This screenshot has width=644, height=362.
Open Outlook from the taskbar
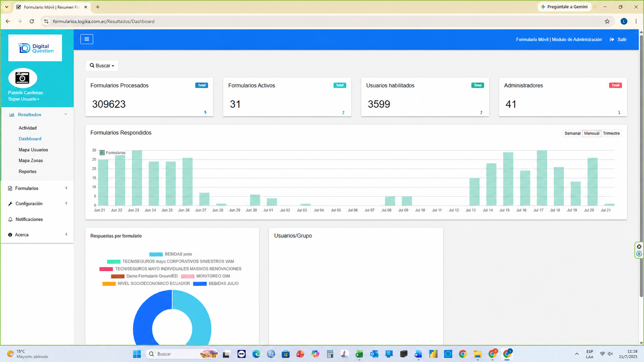(374, 354)
